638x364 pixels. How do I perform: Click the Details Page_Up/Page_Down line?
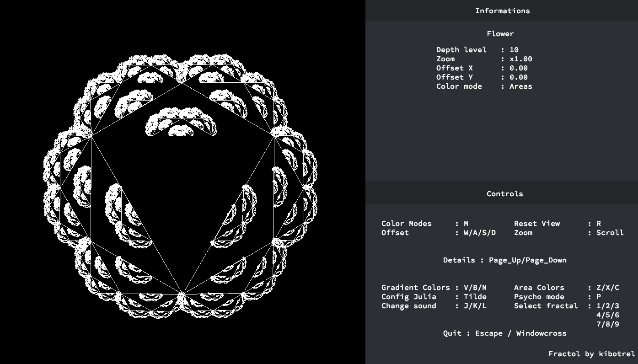(x=504, y=260)
